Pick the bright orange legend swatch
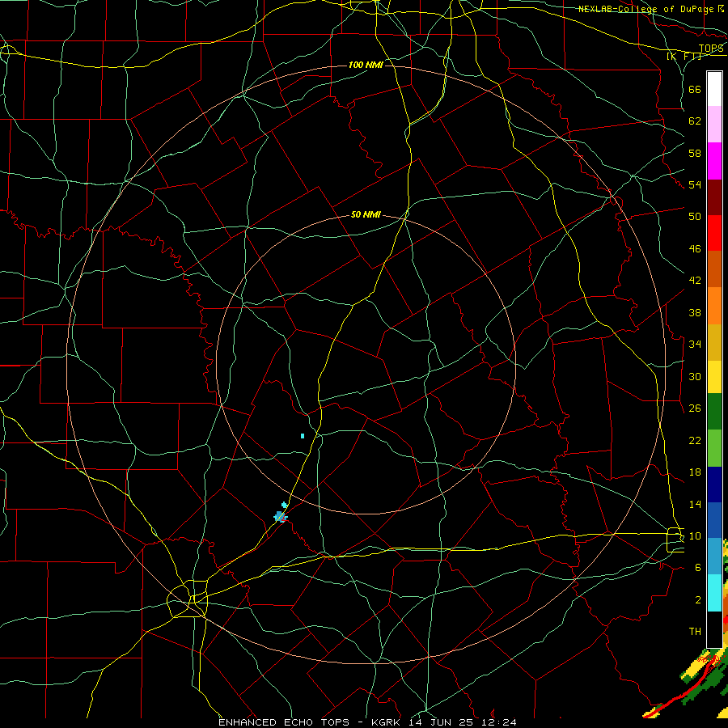This screenshot has height=728, width=728. click(x=714, y=305)
